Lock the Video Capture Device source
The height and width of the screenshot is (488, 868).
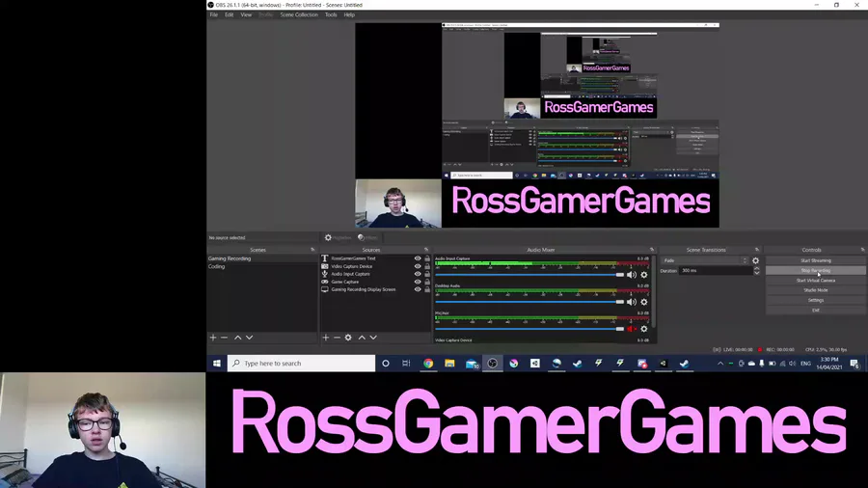pos(427,266)
